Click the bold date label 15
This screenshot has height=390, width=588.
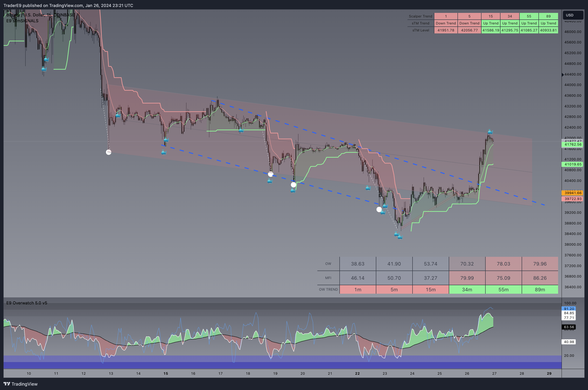click(x=166, y=373)
